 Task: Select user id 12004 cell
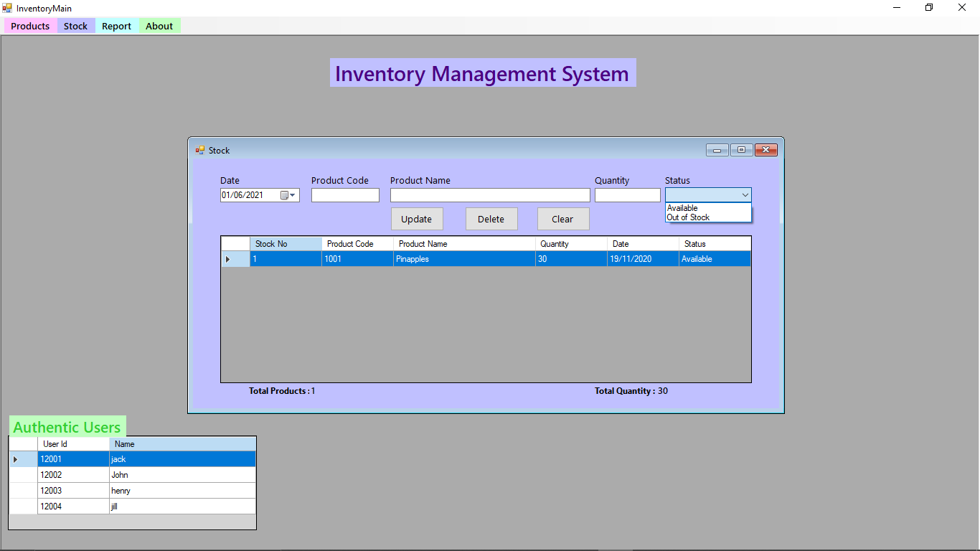click(x=73, y=507)
